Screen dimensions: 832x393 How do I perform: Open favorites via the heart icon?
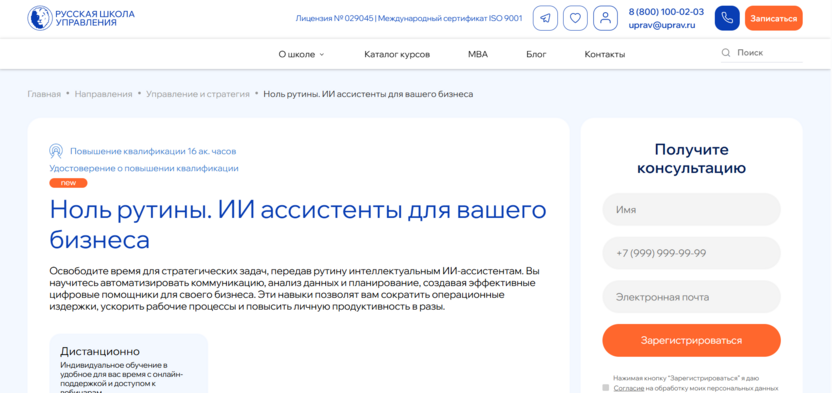pos(575,18)
